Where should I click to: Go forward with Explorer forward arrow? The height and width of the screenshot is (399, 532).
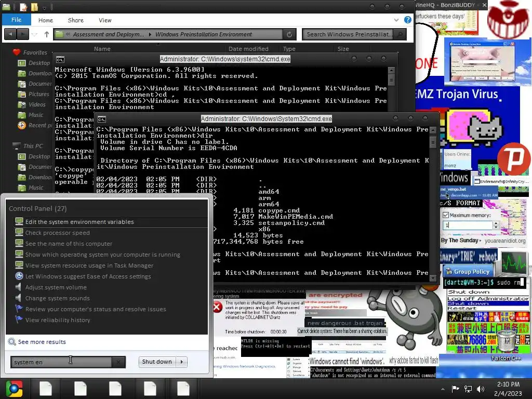23,34
